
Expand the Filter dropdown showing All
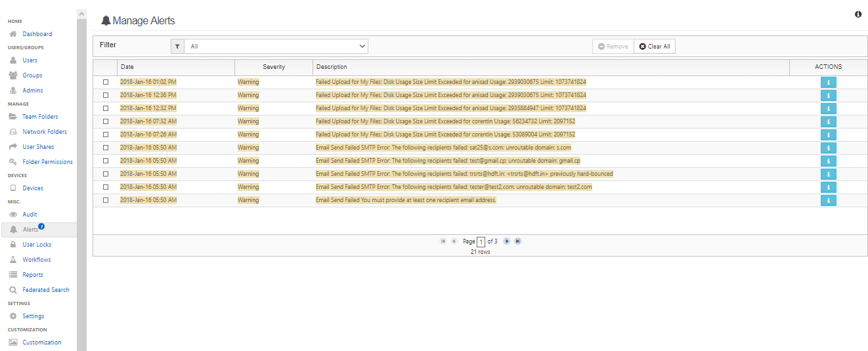click(x=276, y=47)
